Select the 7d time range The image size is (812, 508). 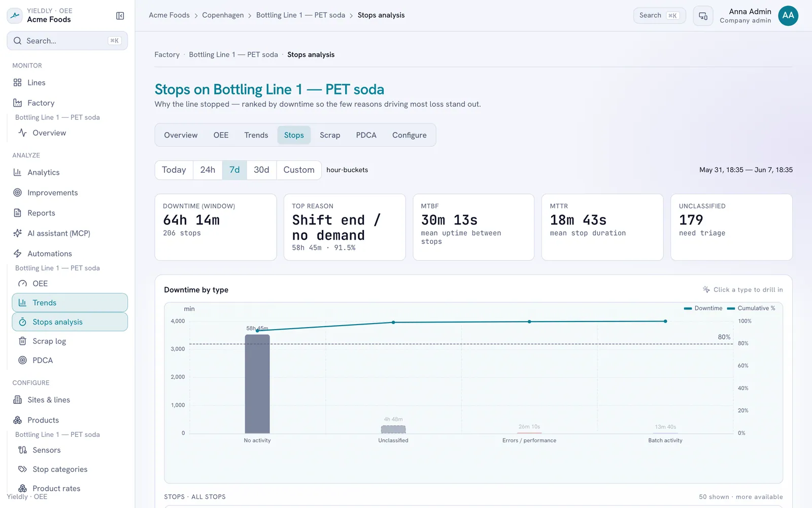[234, 170]
